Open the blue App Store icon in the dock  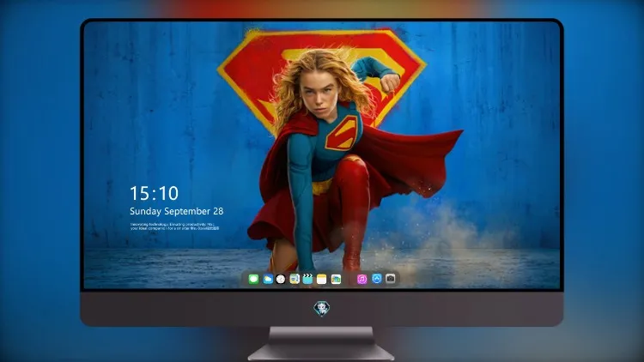[377, 279]
